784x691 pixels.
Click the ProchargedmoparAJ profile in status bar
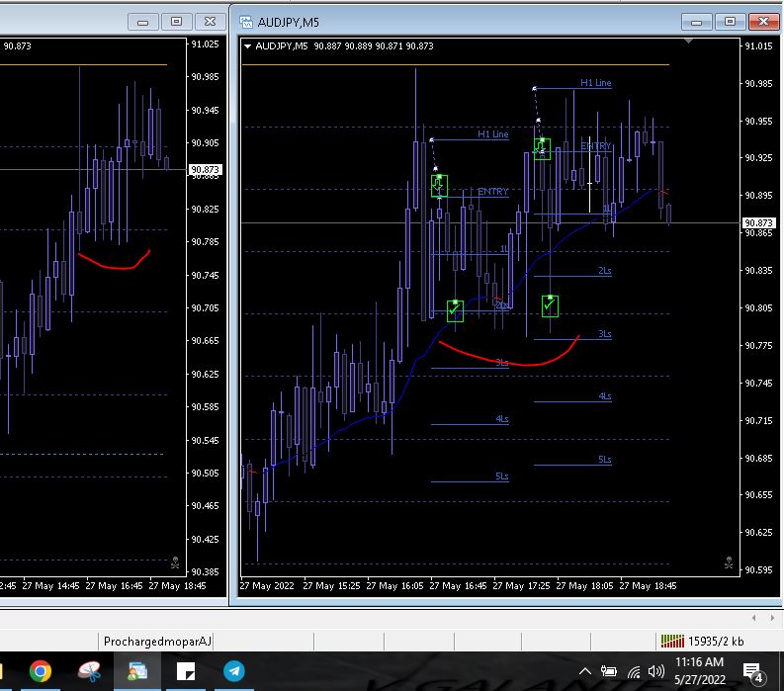[x=157, y=641]
